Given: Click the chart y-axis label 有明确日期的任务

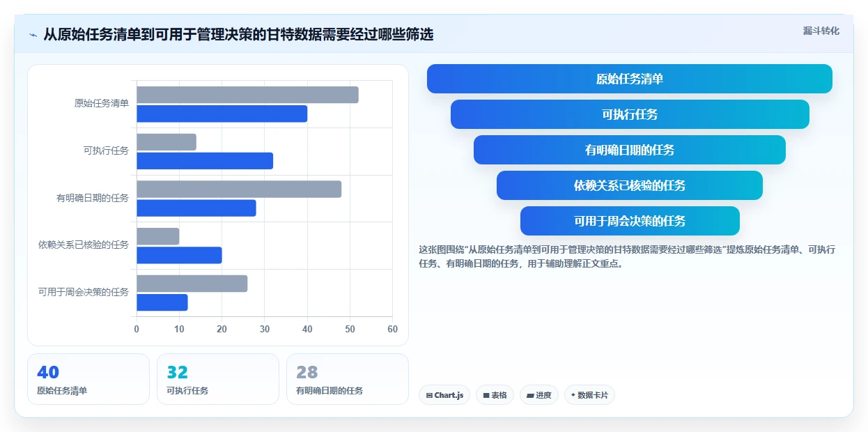Looking at the screenshot, I should (x=93, y=198).
